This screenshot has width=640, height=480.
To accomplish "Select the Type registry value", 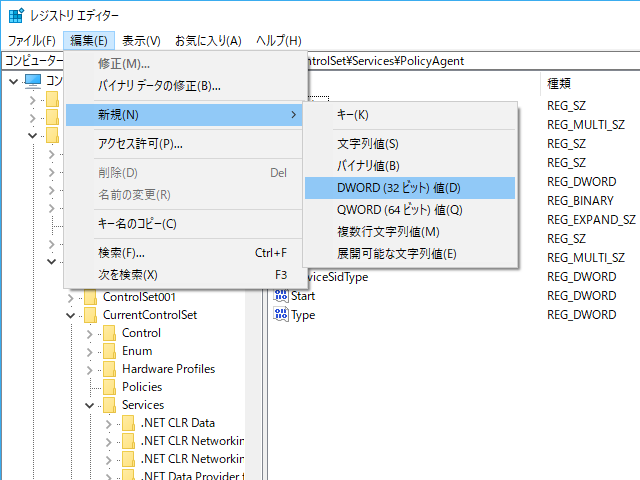I will 303,314.
